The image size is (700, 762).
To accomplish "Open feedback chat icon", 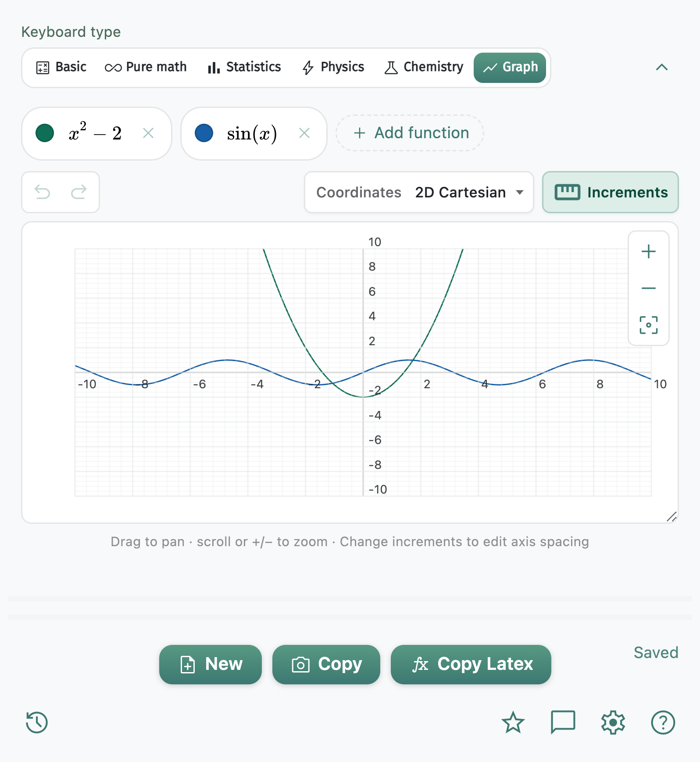I will tap(563, 722).
